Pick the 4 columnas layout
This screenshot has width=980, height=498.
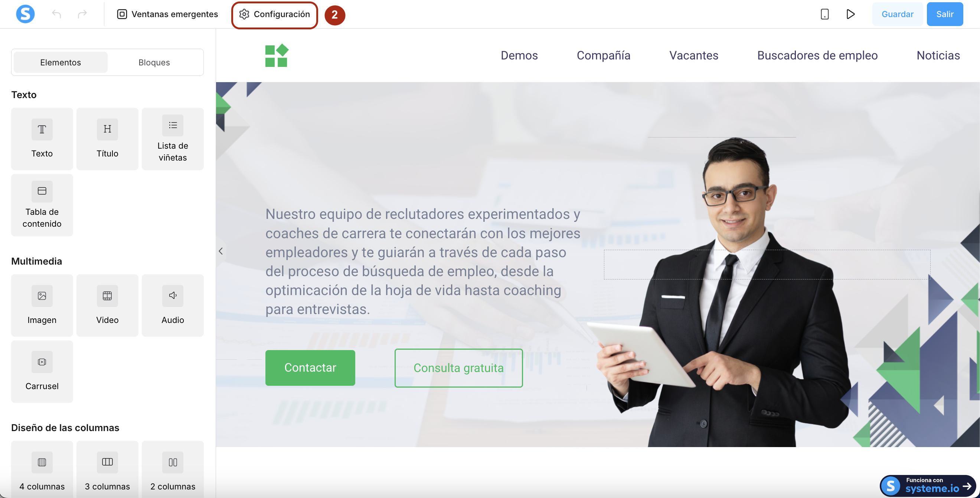point(42,469)
